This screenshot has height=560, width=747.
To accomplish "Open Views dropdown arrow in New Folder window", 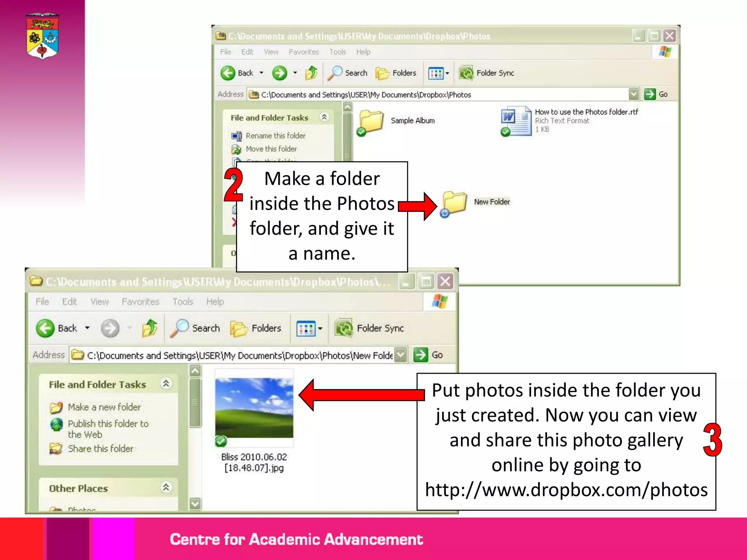I will pos(320,328).
